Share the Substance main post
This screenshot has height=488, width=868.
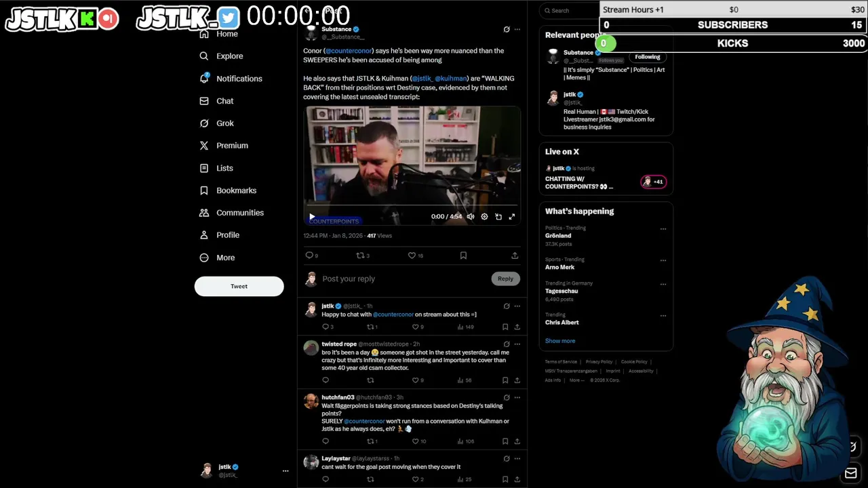click(x=515, y=256)
